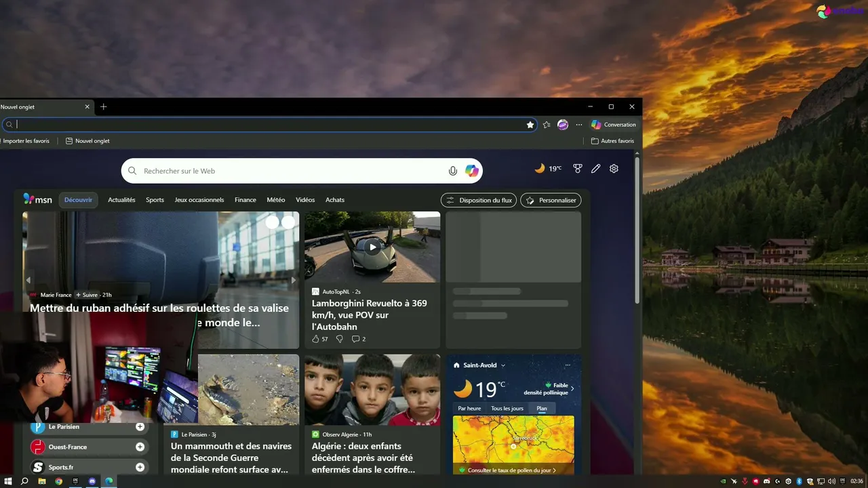
Task: Open the Lamborghini Revuelto à 369 km/h headline
Action: pos(370,315)
